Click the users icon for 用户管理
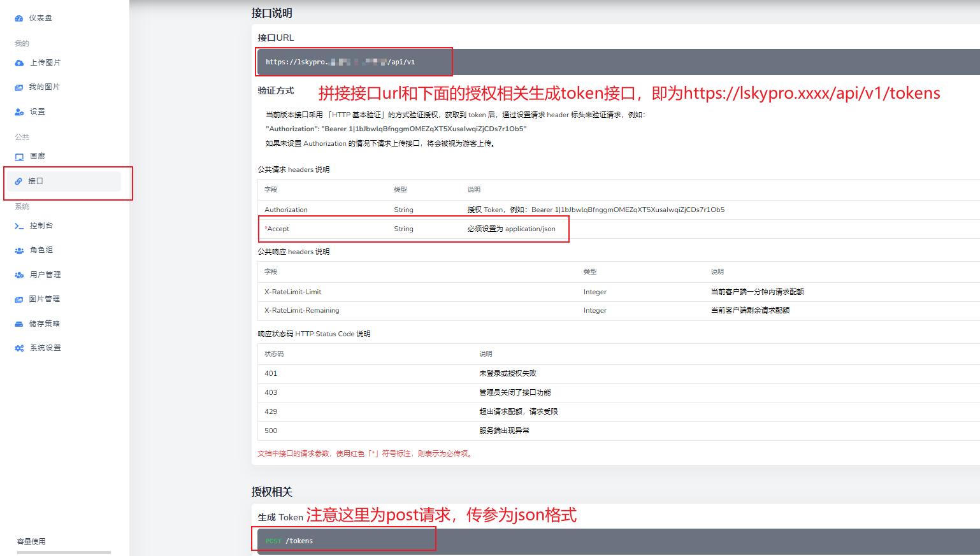Viewport: 980px width, 556px height. (x=19, y=275)
